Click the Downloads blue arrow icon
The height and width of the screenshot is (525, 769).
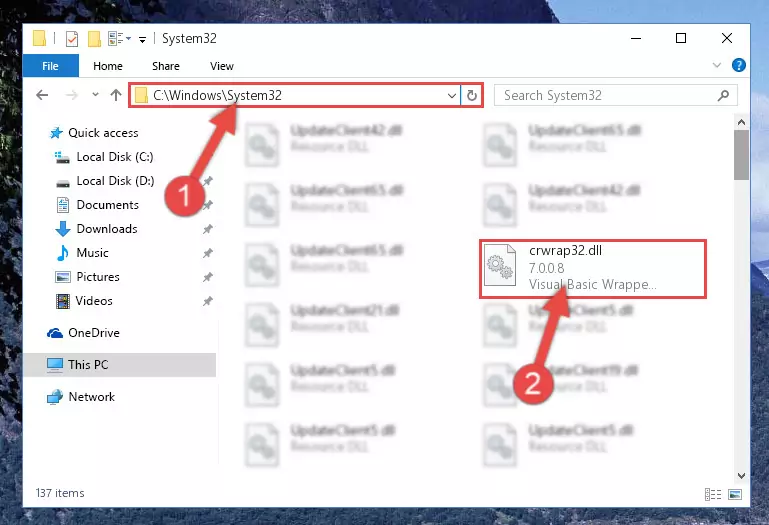coord(62,229)
